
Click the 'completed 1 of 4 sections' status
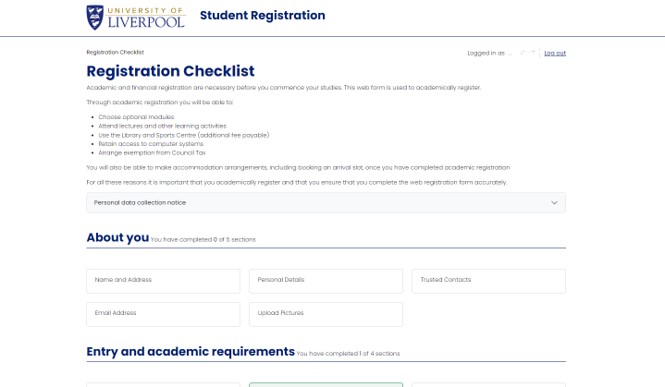point(348,354)
